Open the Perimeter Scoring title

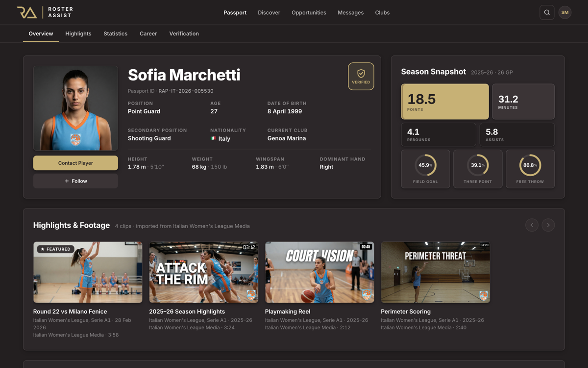pos(406,312)
